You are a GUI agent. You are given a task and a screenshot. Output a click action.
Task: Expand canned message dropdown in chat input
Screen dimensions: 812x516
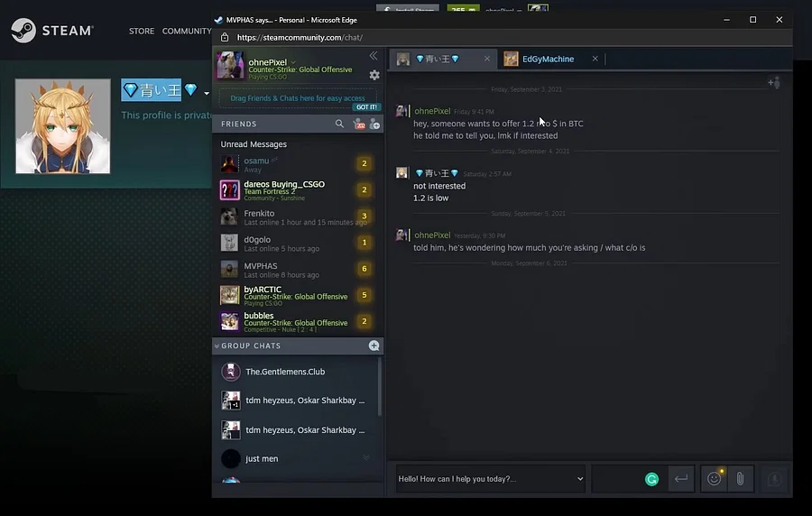coord(580,479)
